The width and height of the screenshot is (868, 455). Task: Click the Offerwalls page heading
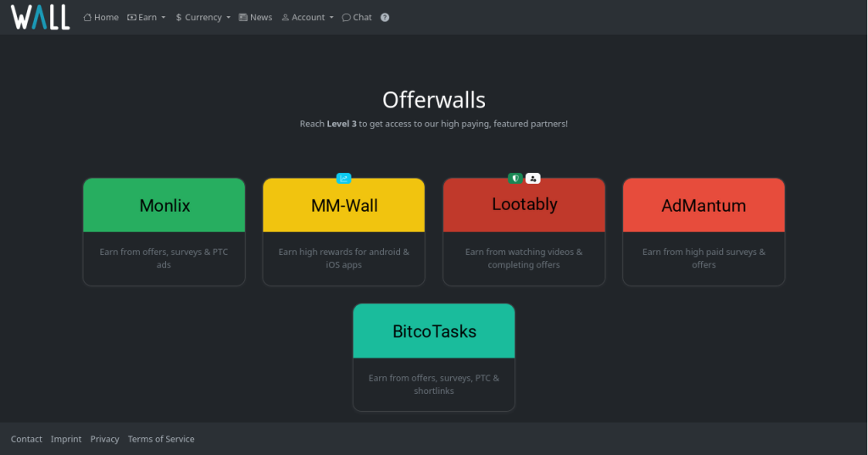pyautogui.click(x=434, y=100)
